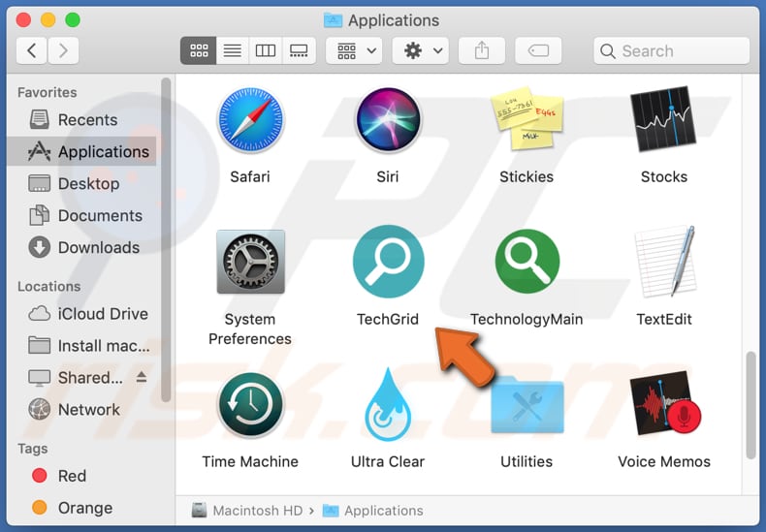The height and width of the screenshot is (532, 766).
Task: Select the TechGrid app icon
Action: 387,263
